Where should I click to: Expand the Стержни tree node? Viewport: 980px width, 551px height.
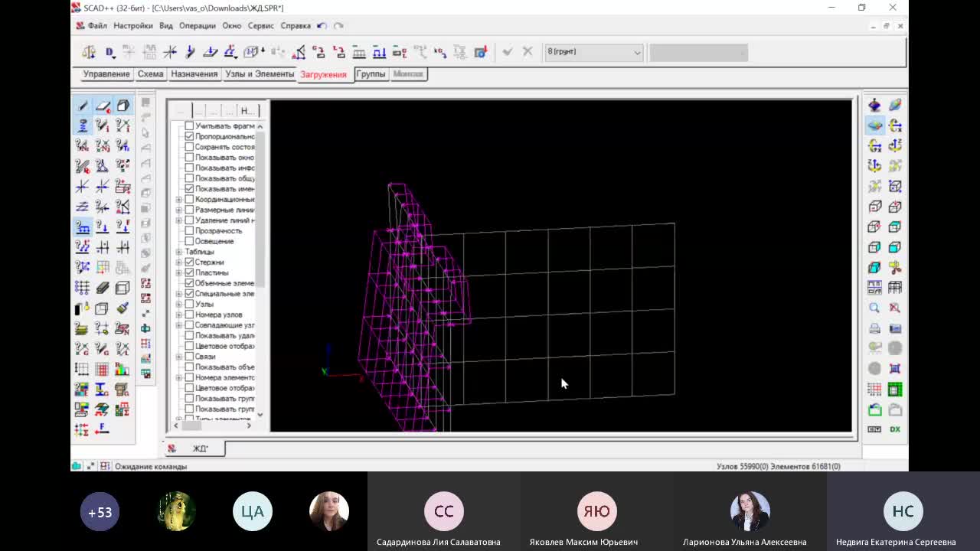tap(179, 262)
